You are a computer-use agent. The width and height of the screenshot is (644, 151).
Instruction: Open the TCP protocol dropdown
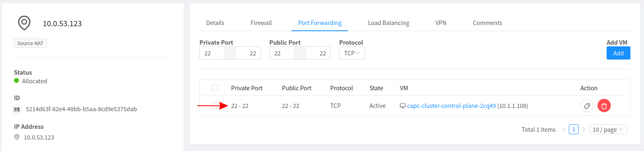tap(352, 53)
